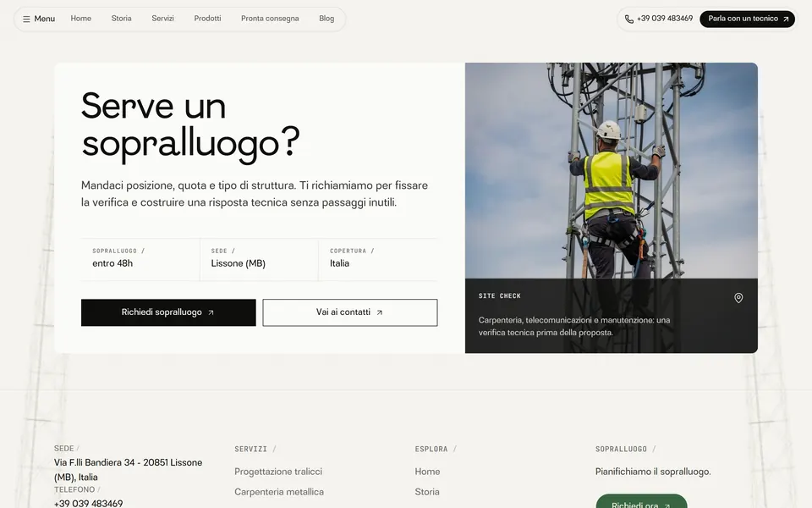Click arrow icon on Vai ai contatti button

[380, 312]
